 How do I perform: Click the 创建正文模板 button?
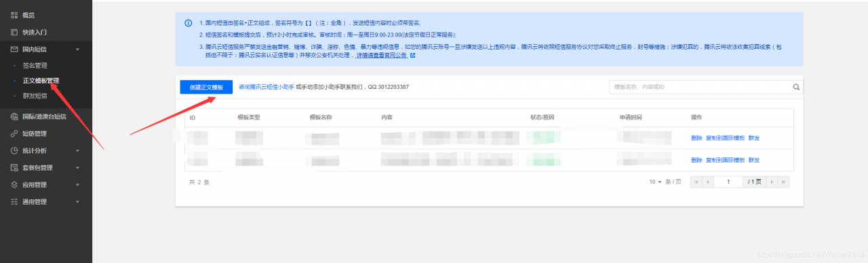click(x=206, y=87)
